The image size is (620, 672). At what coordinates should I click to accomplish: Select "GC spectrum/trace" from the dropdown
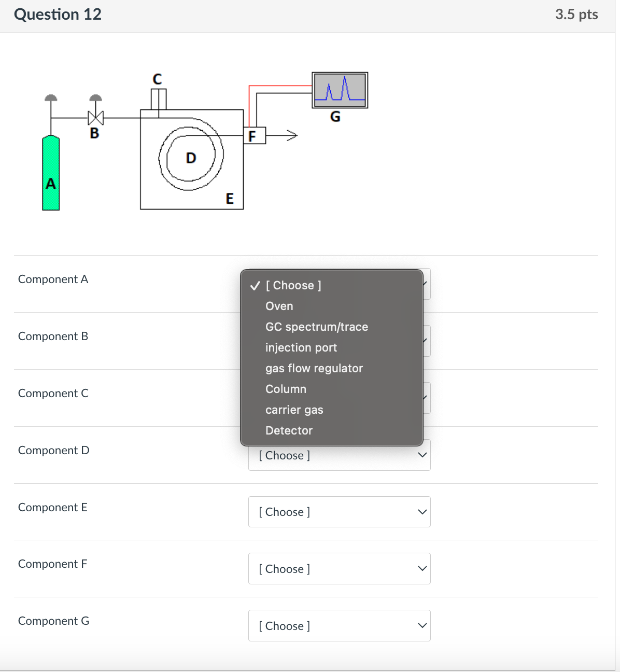click(x=316, y=327)
